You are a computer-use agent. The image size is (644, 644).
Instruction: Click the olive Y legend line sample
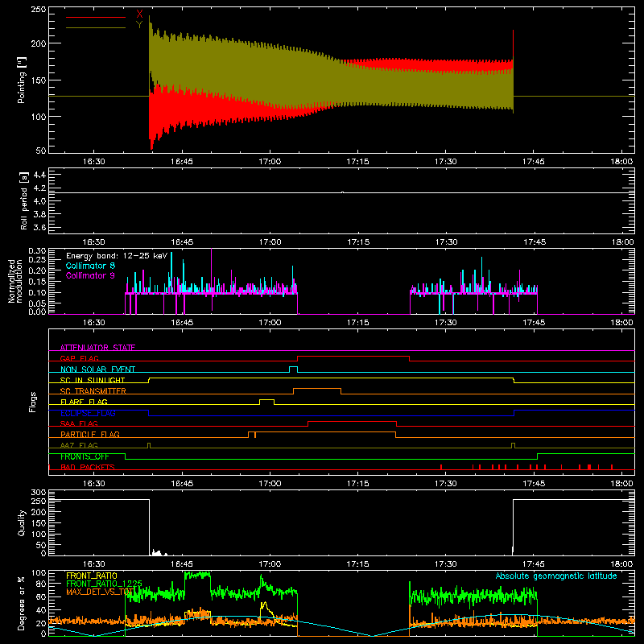pyautogui.click(x=96, y=28)
